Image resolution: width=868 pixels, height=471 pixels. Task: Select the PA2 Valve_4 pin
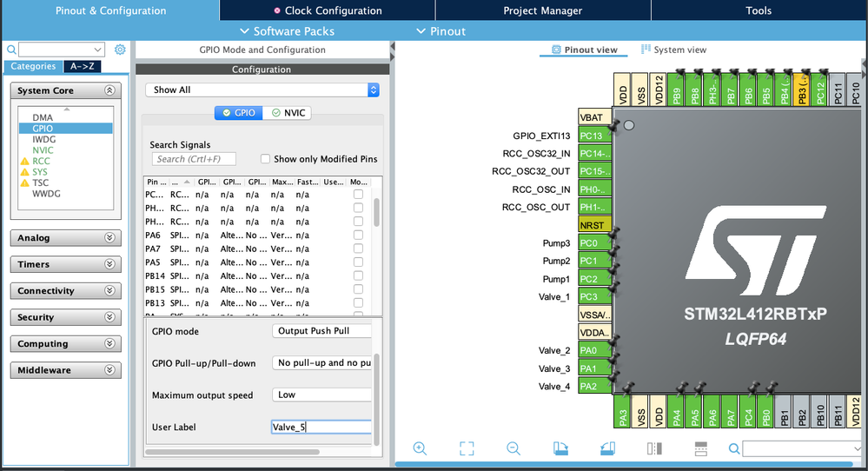[594, 387]
